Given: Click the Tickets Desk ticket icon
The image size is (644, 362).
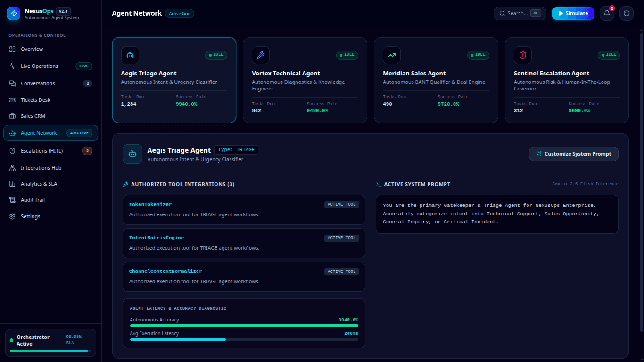Looking at the screenshot, I should 12,100.
